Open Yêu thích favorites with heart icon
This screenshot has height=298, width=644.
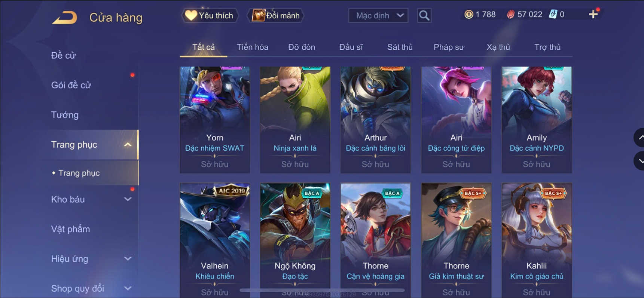(210, 16)
